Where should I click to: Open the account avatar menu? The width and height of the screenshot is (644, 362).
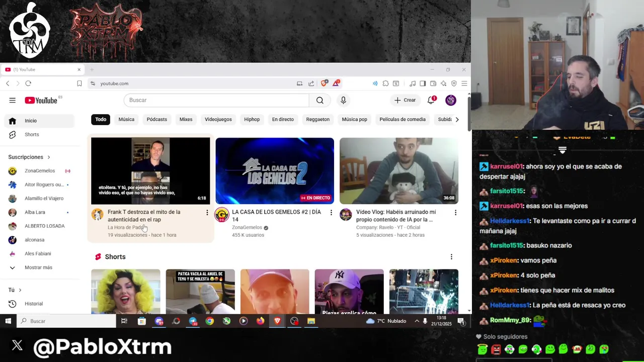point(451,100)
